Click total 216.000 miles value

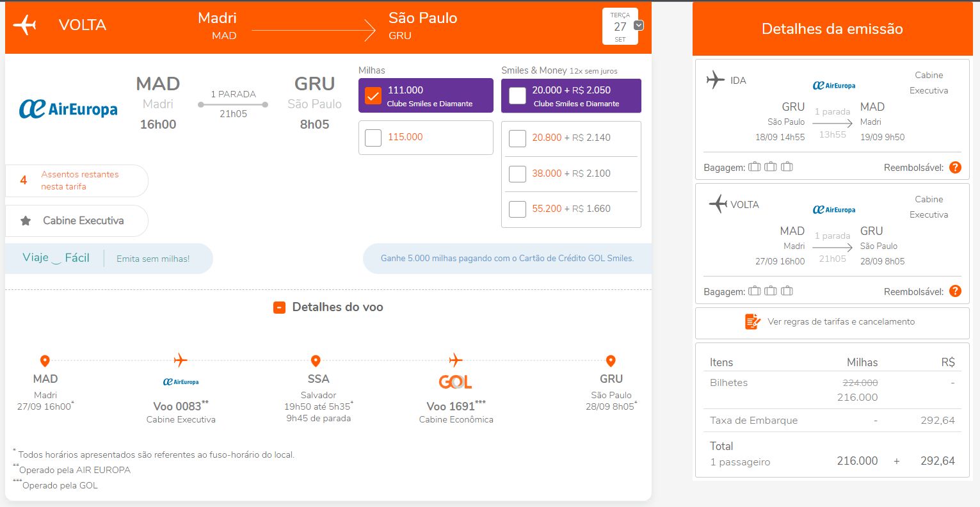click(x=857, y=461)
